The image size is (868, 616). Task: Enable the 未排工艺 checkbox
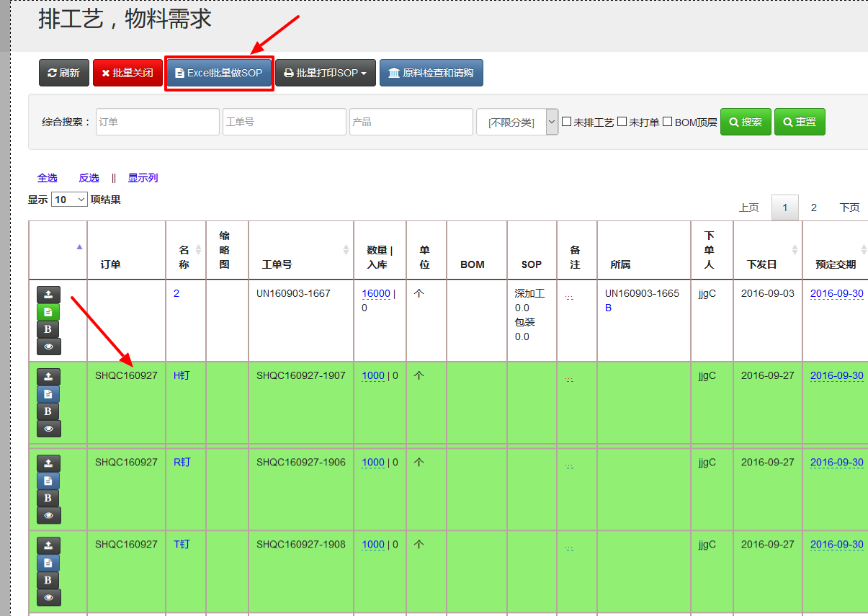(567, 122)
